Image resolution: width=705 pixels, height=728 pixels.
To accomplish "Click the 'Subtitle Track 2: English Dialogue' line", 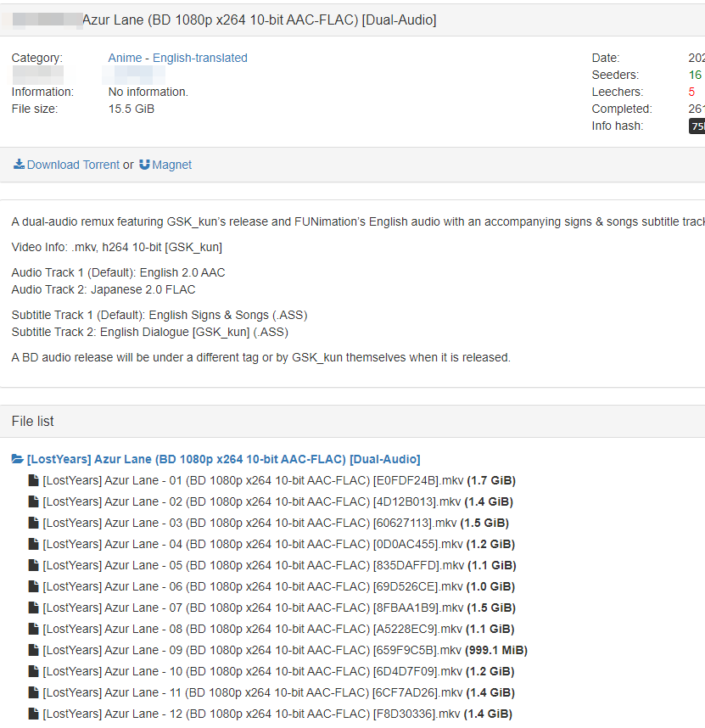I will pyautogui.click(x=150, y=333).
